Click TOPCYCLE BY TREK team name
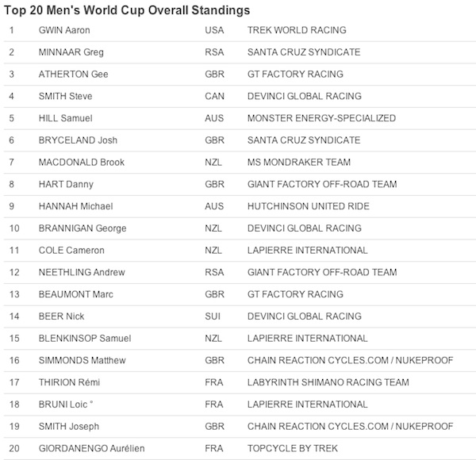476x460 pixels. (x=293, y=448)
